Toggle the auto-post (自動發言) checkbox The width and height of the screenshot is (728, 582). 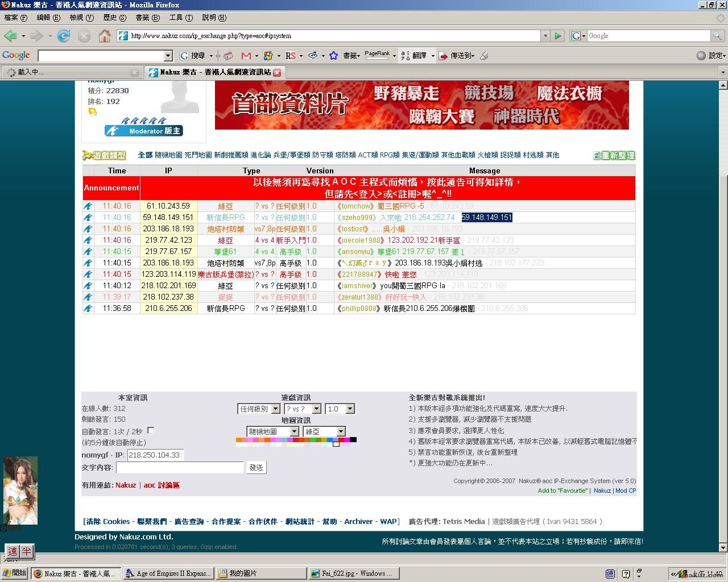(x=151, y=431)
